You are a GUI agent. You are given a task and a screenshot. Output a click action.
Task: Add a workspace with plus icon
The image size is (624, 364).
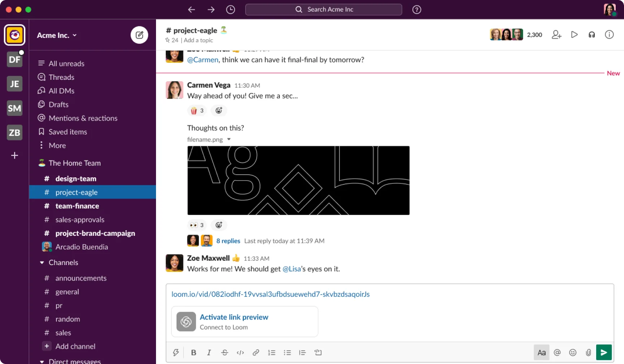pos(14,155)
